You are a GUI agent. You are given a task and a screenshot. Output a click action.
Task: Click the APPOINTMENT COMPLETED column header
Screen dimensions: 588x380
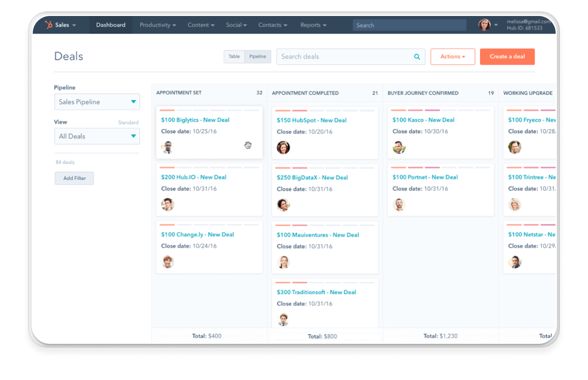[x=305, y=93]
